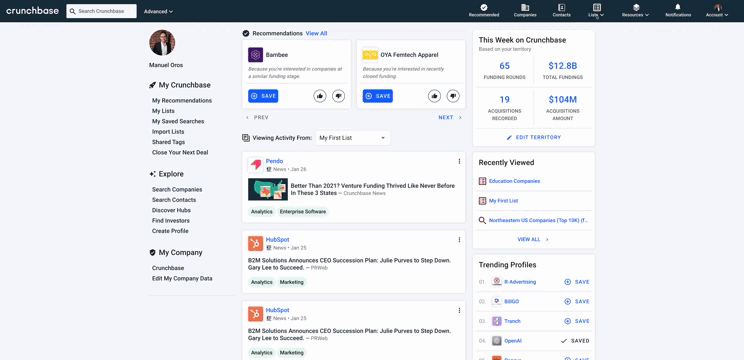
Task: Save the Bambee recommendation
Action: coord(263,96)
